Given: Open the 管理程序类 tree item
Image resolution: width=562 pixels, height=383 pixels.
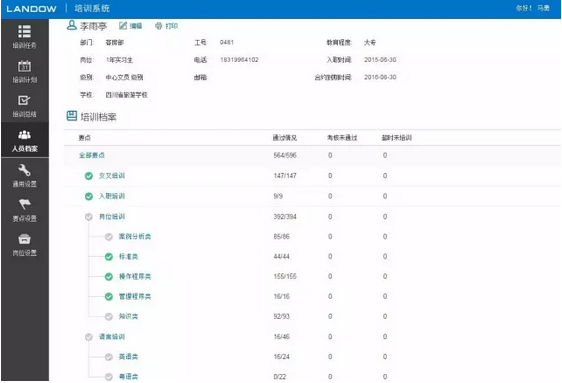Looking at the screenshot, I should click(135, 297).
